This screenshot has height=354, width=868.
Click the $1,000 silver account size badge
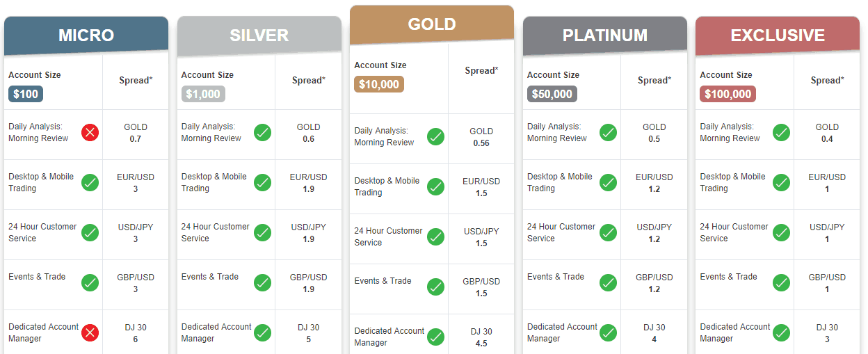coord(203,94)
